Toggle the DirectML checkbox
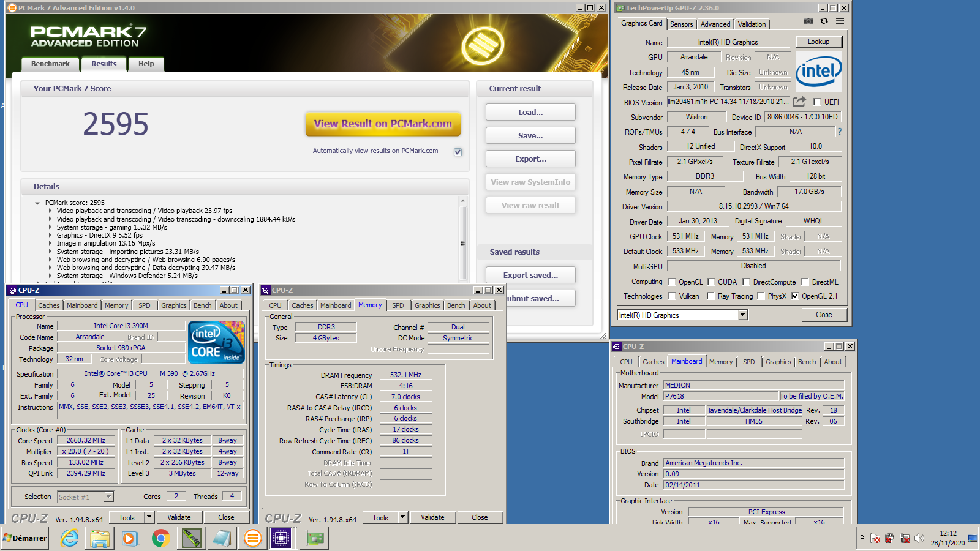The height and width of the screenshot is (551, 980). pyautogui.click(x=805, y=282)
